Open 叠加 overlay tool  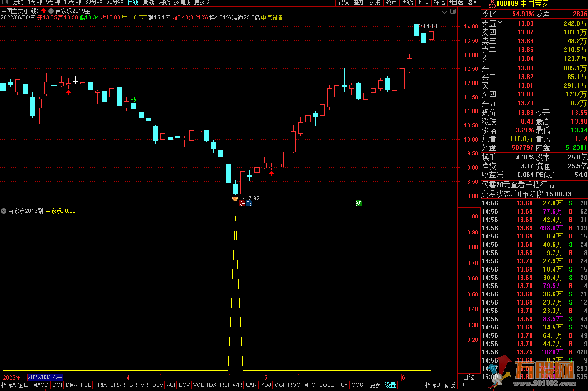[359, 2]
